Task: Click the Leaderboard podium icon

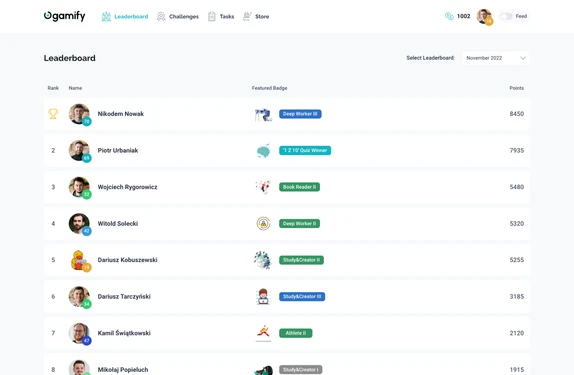Action: click(106, 16)
